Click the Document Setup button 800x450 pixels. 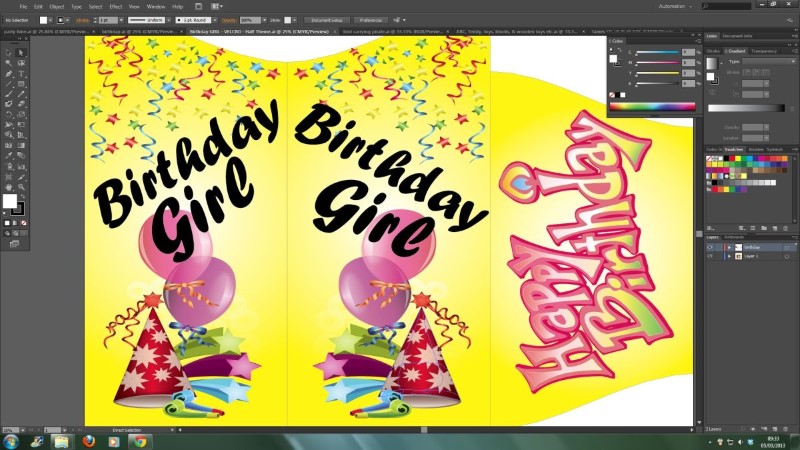pyautogui.click(x=326, y=19)
